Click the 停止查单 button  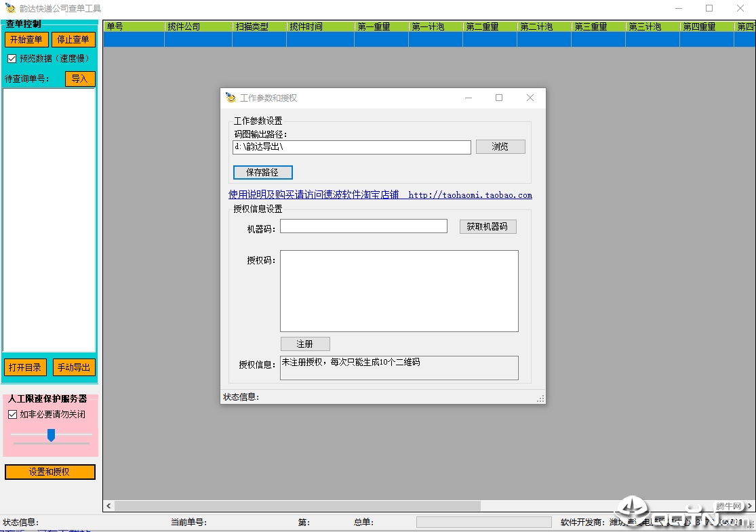[x=73, y=39]
